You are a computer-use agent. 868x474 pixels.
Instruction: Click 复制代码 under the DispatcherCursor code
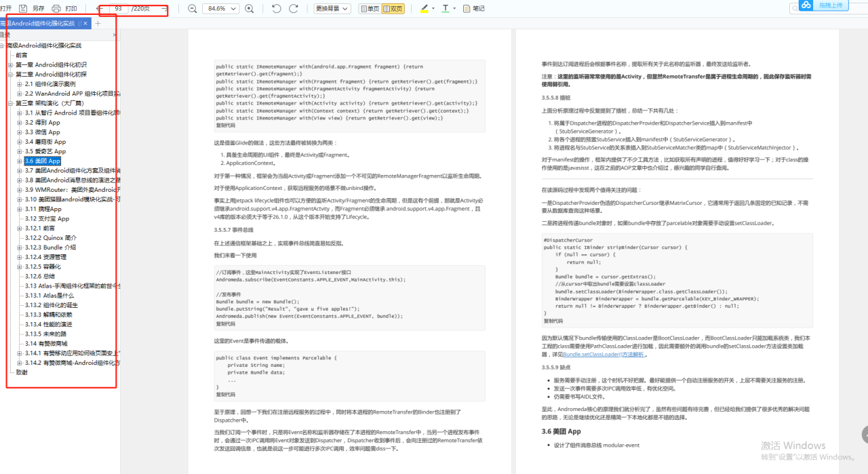(553, 321)
